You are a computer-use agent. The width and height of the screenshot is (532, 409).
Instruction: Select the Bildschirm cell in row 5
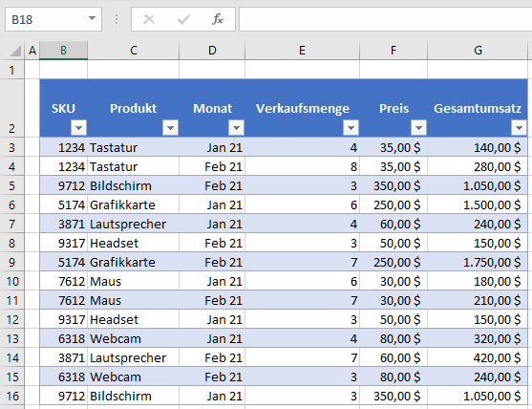[133, 185]
